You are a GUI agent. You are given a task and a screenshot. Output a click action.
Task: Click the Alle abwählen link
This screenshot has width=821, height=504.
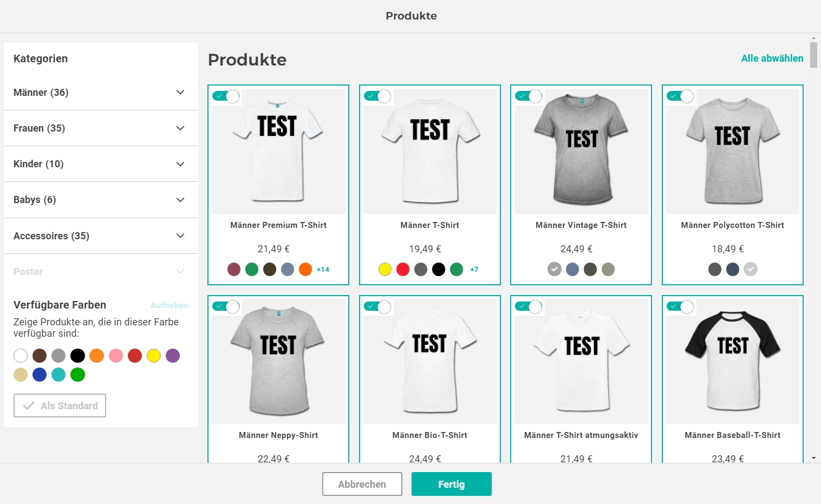coord(772,58)
